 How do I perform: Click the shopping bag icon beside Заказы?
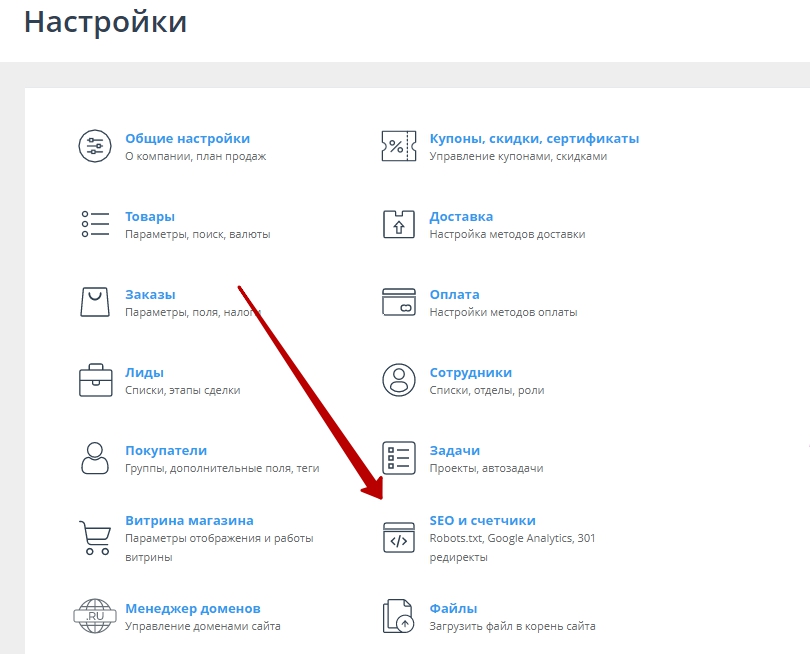click(95, 302)
